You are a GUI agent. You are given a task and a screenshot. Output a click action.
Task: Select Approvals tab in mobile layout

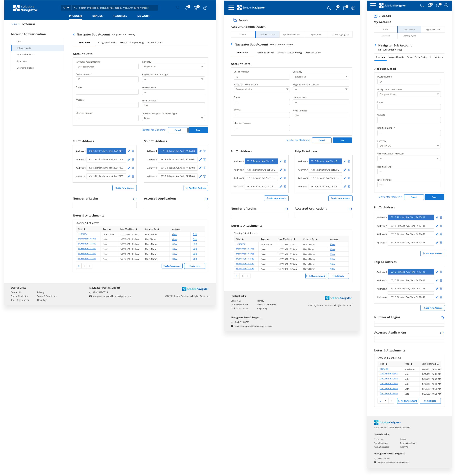coord(385,36)
